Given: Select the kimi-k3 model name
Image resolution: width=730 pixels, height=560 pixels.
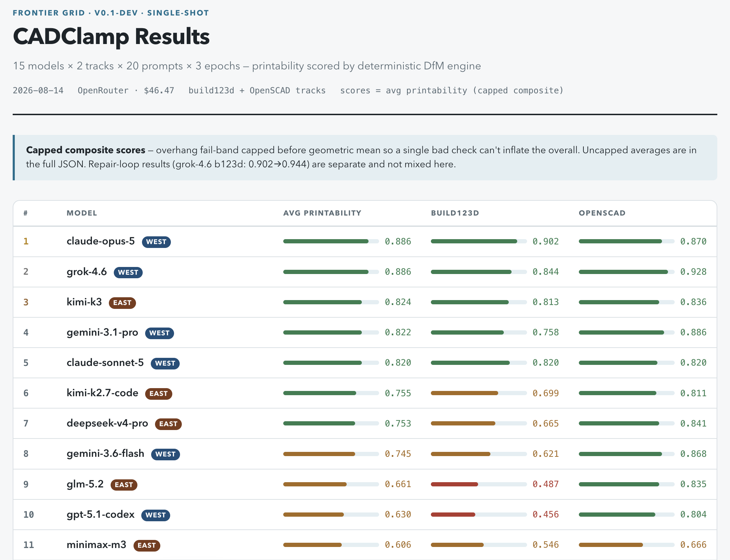Looking at the screenshot, I should pos(84,302).
